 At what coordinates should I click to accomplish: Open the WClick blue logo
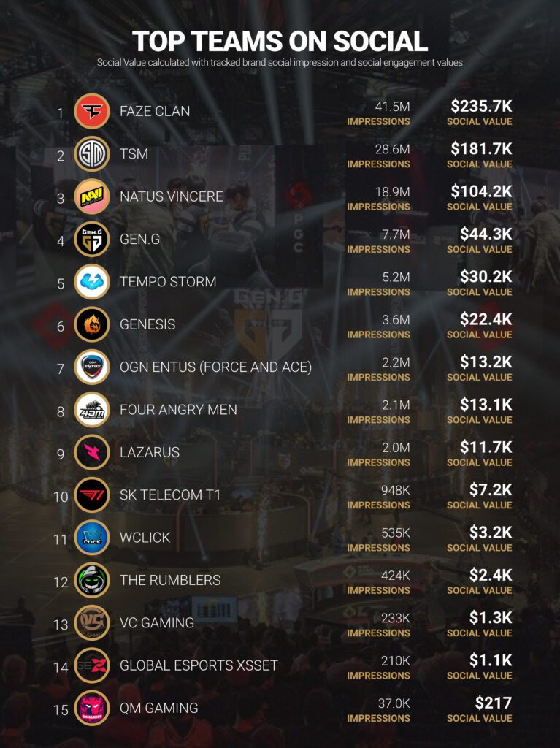pyautogui.click(x=92, y=537)
